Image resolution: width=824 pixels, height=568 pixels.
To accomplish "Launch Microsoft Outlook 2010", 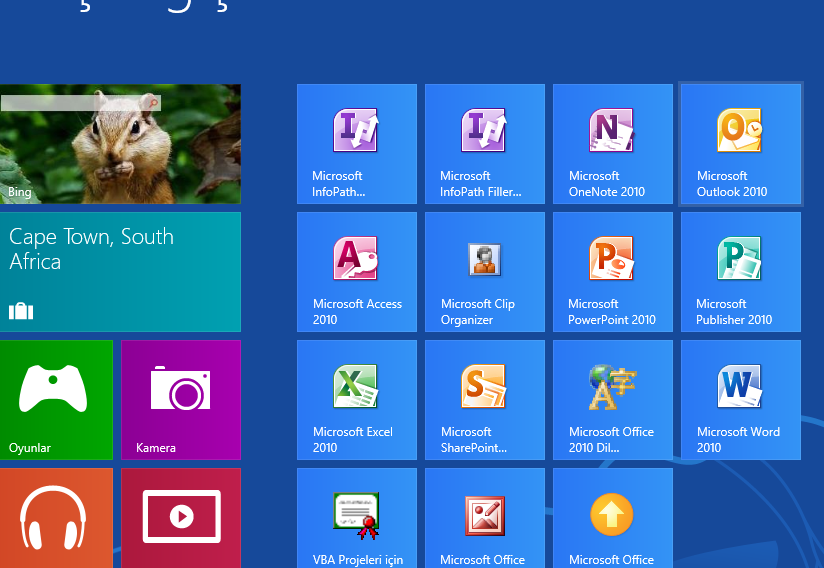I will [740, 144].
